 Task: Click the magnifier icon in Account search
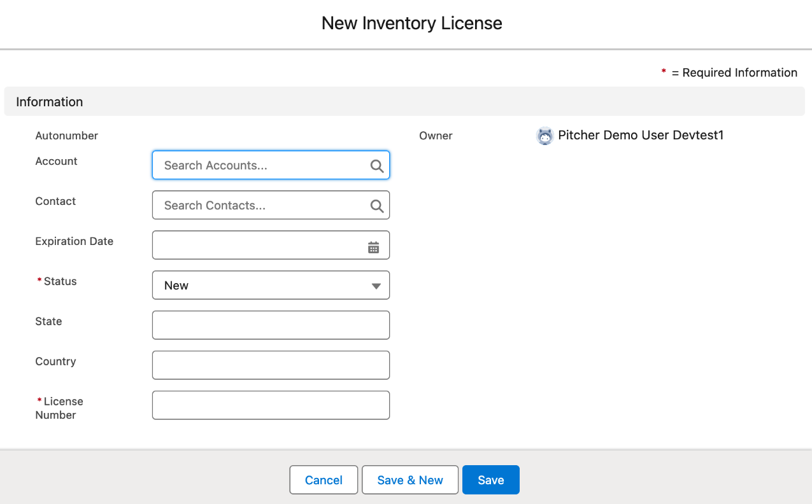point(376,165)
